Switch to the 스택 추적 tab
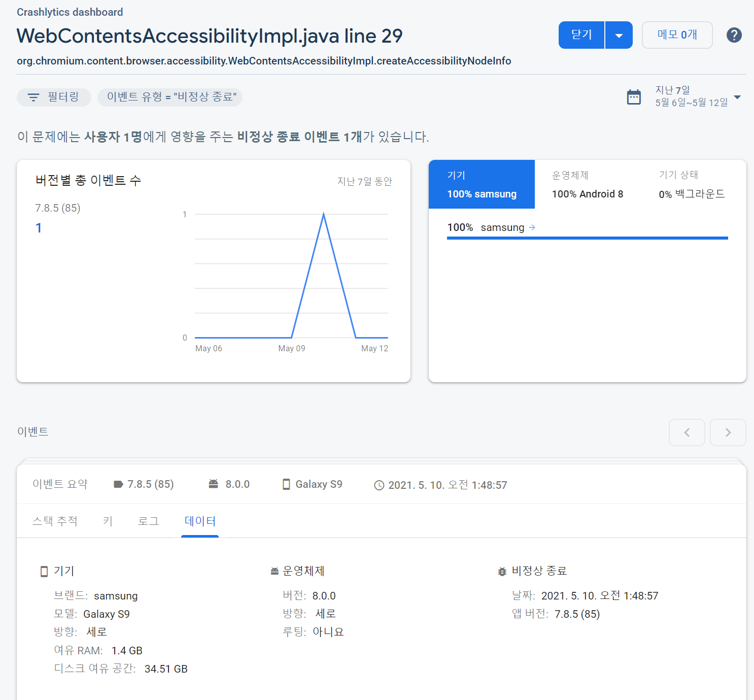This screenshot has height=700, width=754. 55,521
